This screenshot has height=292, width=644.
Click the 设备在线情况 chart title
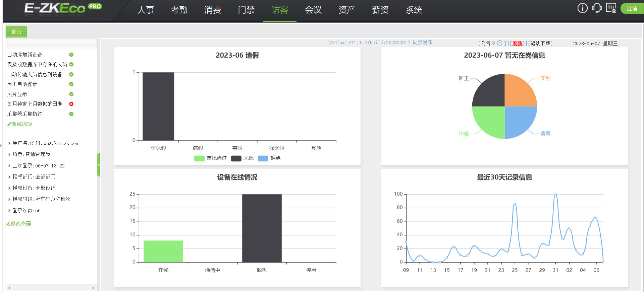(x=237, y=177)
